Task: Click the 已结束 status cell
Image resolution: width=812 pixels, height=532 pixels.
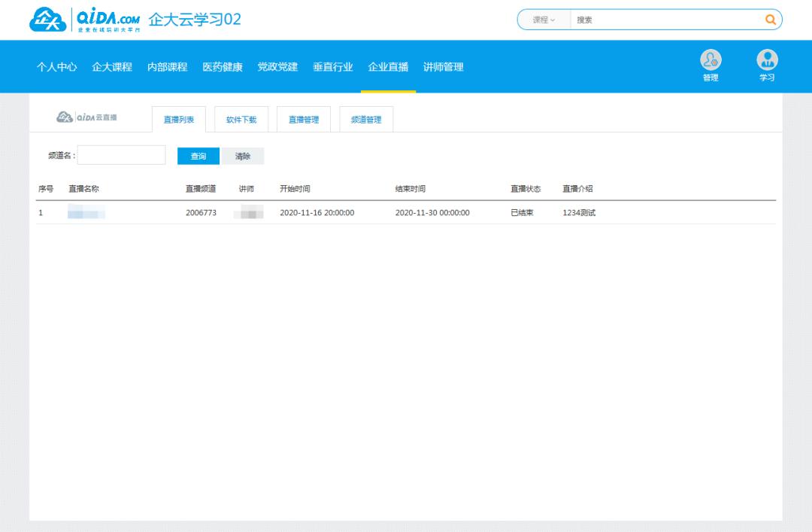Action: point(522,213)
